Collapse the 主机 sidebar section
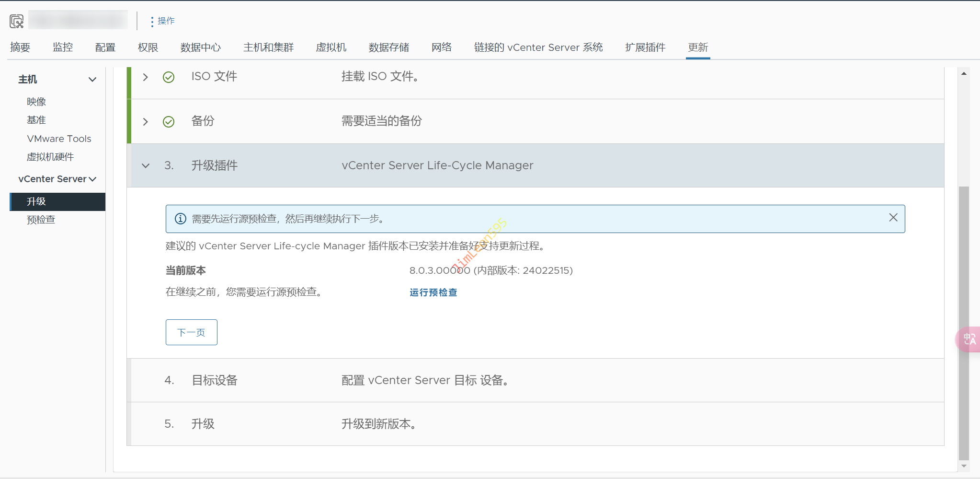Screen dimensions: 980x479 tap(92, 80)
